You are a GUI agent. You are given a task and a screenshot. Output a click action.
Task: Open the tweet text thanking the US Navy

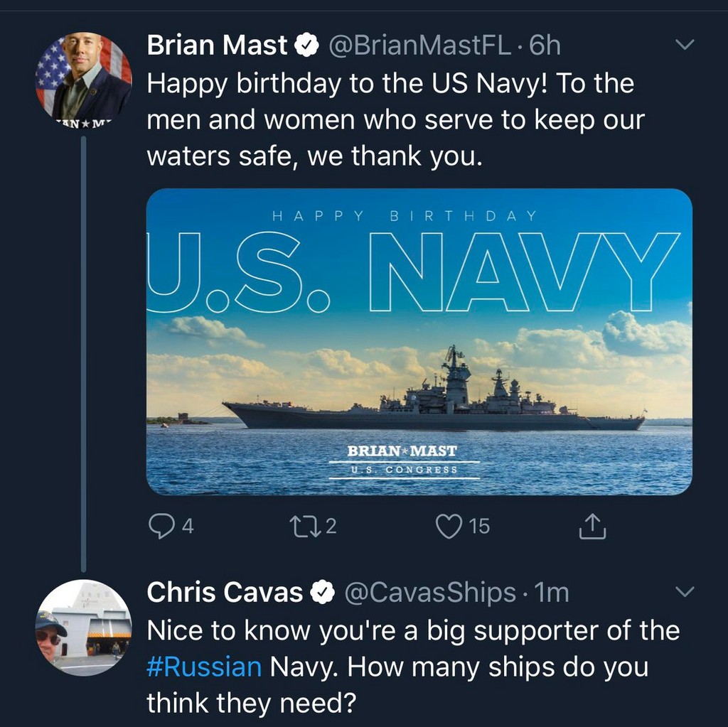pyautogui.click(x=391, y=119)
